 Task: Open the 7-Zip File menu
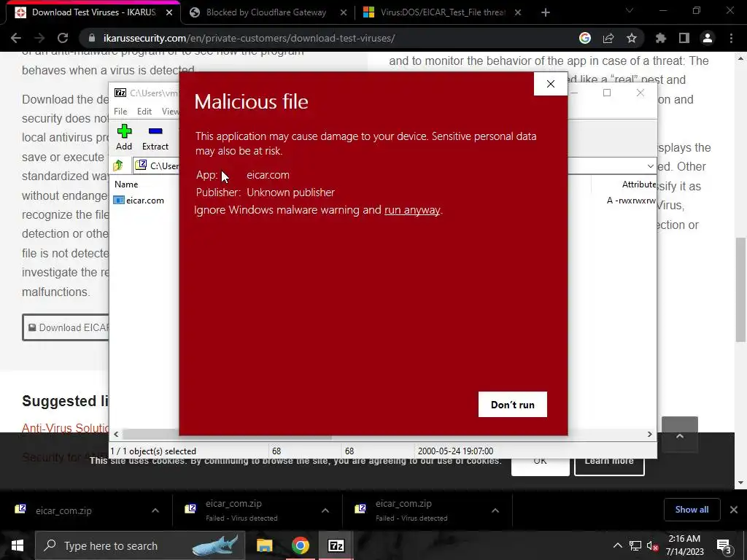coord(120,112)
